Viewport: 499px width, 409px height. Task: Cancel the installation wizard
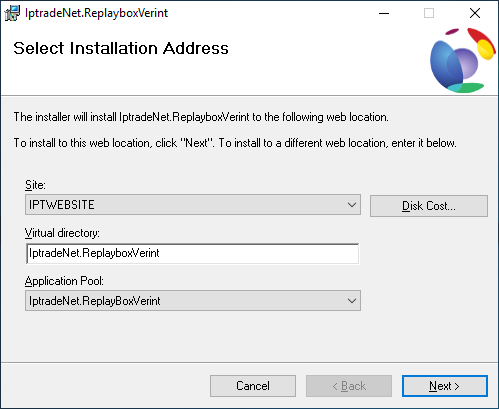pos(253,386)
